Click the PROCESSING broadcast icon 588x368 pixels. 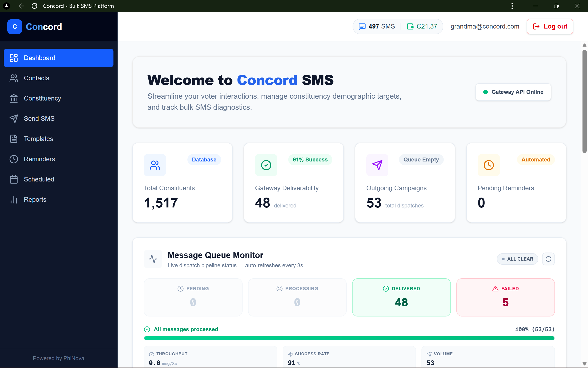click(280, 289)
